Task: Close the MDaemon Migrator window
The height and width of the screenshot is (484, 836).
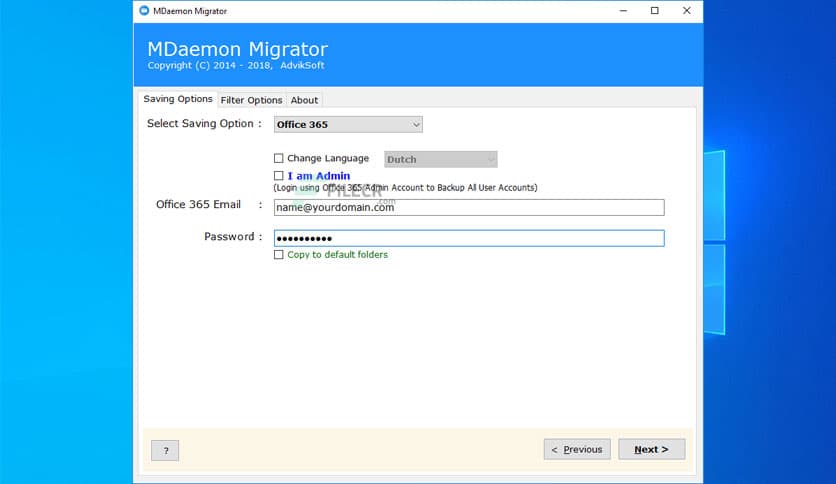Action: tap(687, 11)
